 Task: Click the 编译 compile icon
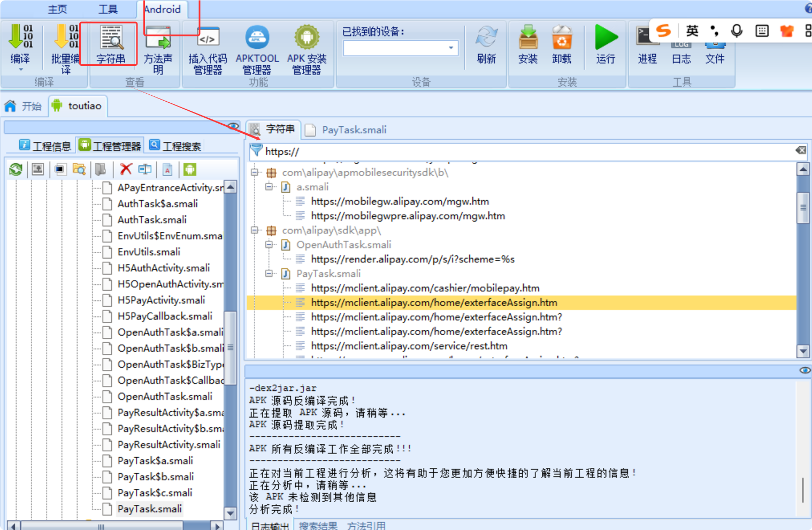coord(20,36)
